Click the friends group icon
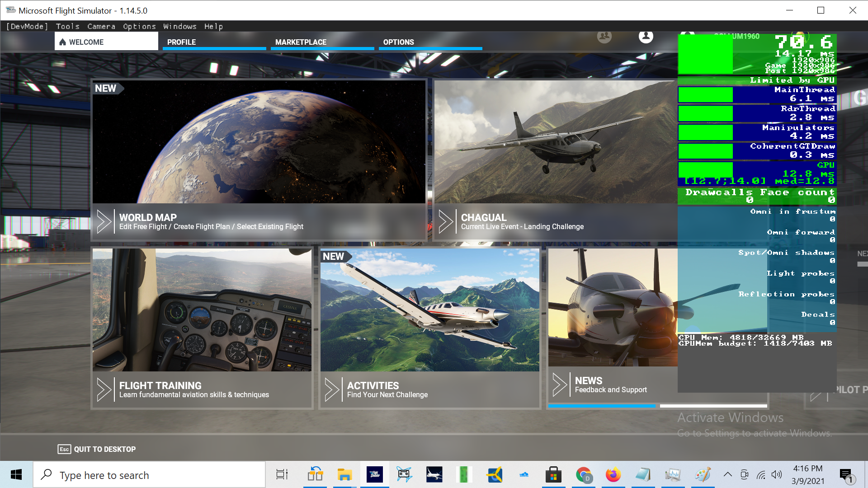Image resolution: width=868 pixels, height=488 pixels. (x=604, y=37)
